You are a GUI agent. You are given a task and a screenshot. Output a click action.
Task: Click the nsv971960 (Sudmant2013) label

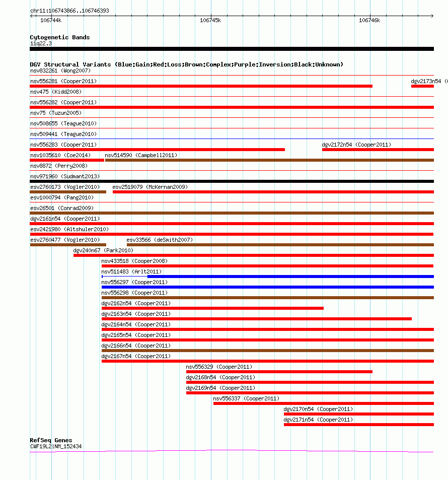65,176
